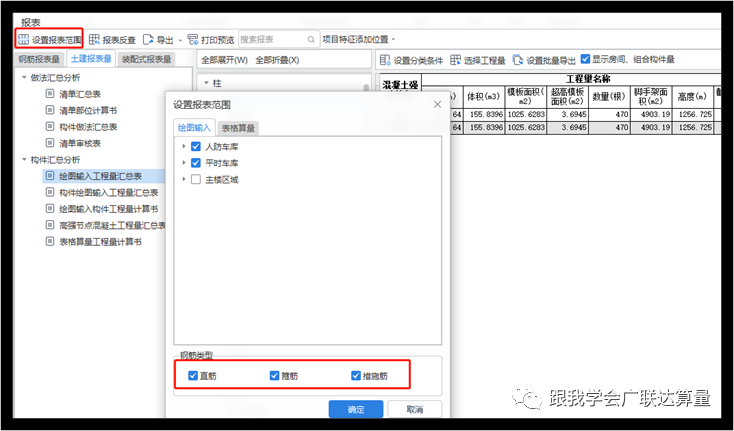Viewport: 734px width, 431px height.
Task: Click 全部展开(W) button
Action: [x=224, y=60]
